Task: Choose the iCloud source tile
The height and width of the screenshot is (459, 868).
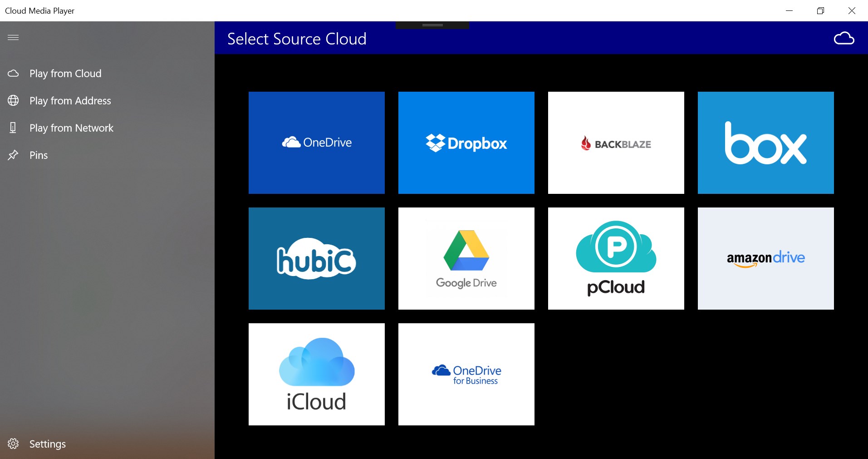Action: (x=317, y=375)
